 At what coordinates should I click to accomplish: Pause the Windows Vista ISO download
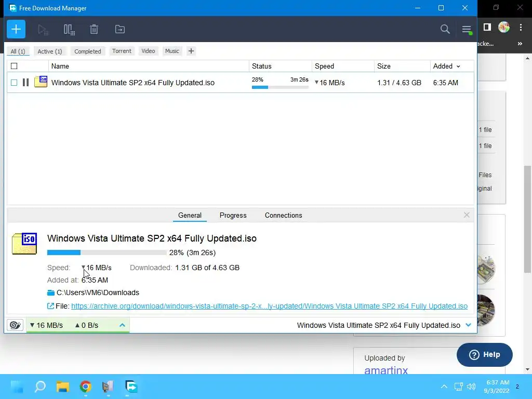[25, 83]
